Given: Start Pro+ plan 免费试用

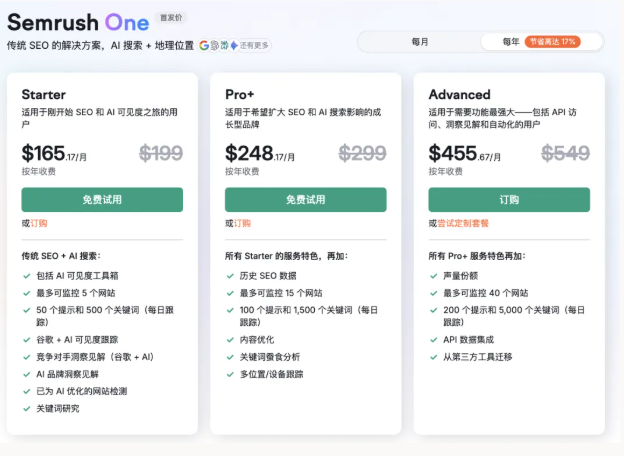Looking at the screenshot, I should (306, 200).
